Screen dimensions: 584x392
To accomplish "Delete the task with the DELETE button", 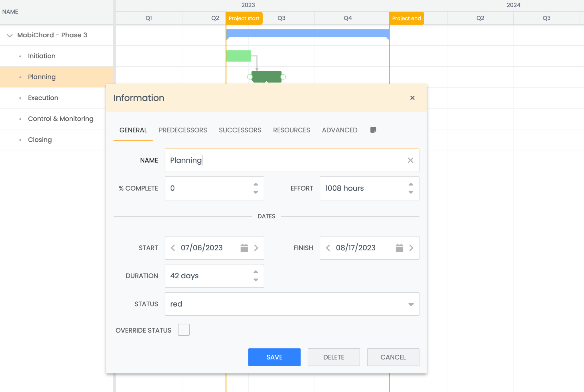I will click(334, 357).
